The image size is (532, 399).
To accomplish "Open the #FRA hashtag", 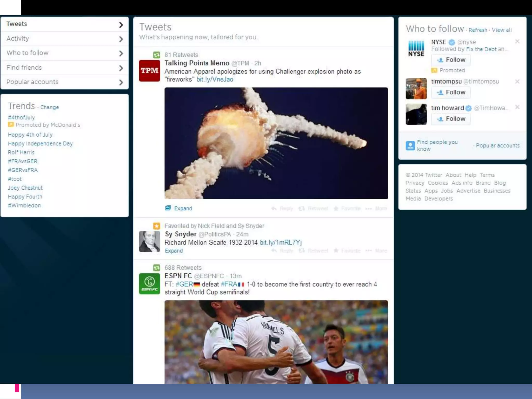I will (229, 284).
